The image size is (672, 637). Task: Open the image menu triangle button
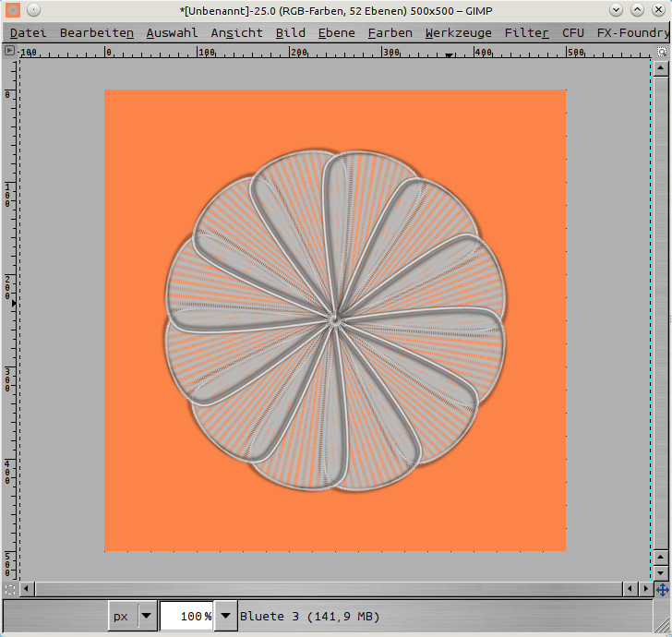coord(10,52)
